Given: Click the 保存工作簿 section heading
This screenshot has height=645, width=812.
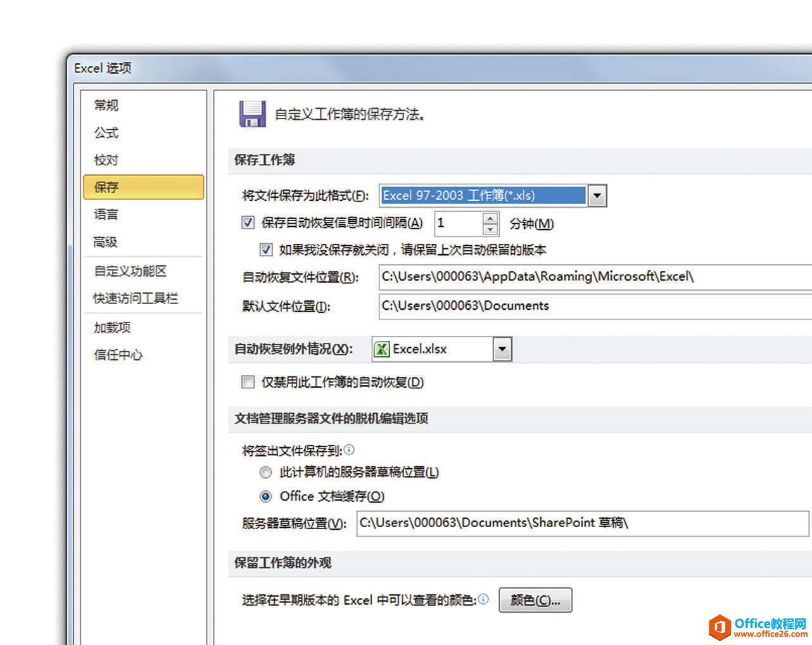Looking at the screenshot, I should tap(265, 160).
